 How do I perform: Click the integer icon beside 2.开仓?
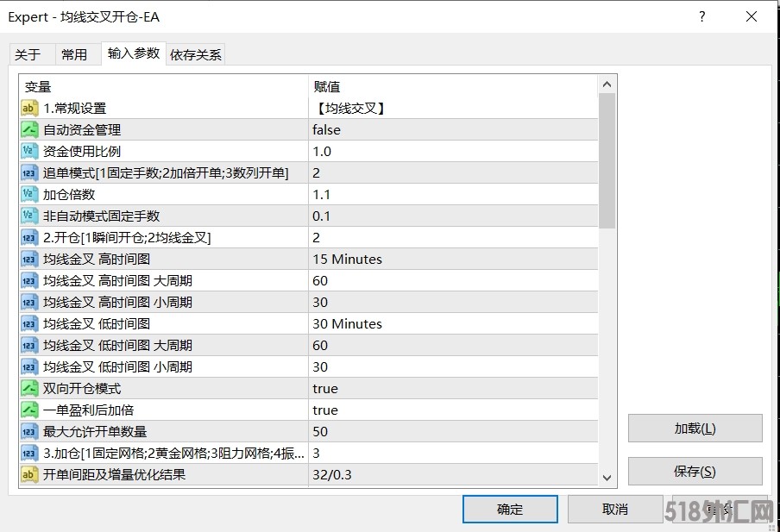click(29, 238)
